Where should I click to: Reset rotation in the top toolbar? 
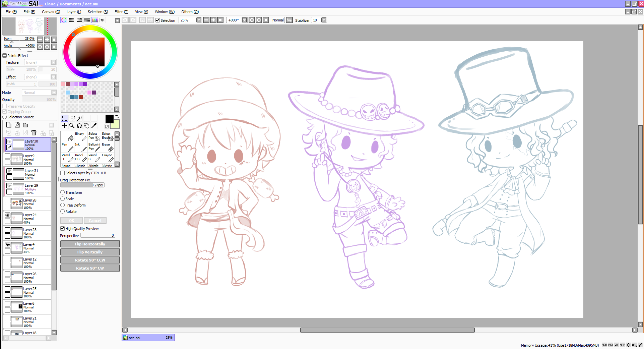click(266, 20)
